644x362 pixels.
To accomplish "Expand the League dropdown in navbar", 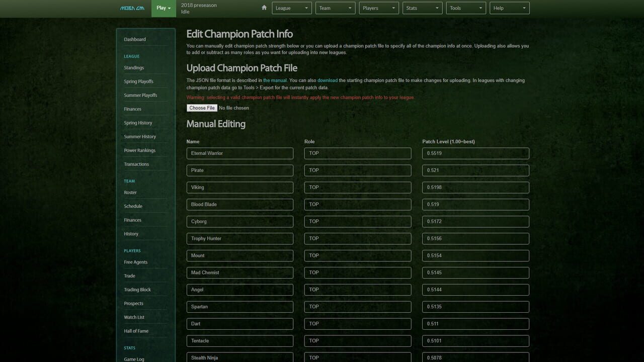I will coord(292,8).
